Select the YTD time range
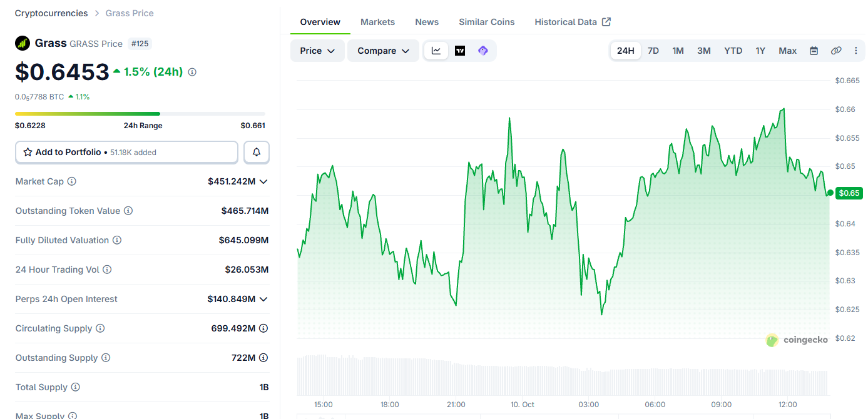868x419 pixels. pyautogui.click(x=733, y=51)
